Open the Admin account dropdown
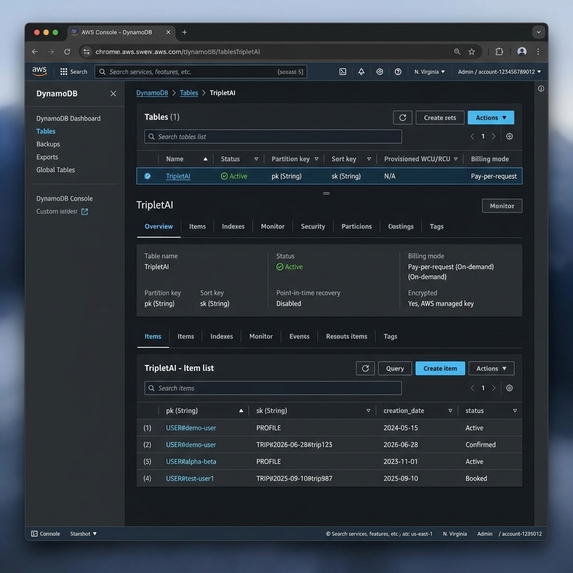This screenshot has width=573, height=573. [499, 72]
